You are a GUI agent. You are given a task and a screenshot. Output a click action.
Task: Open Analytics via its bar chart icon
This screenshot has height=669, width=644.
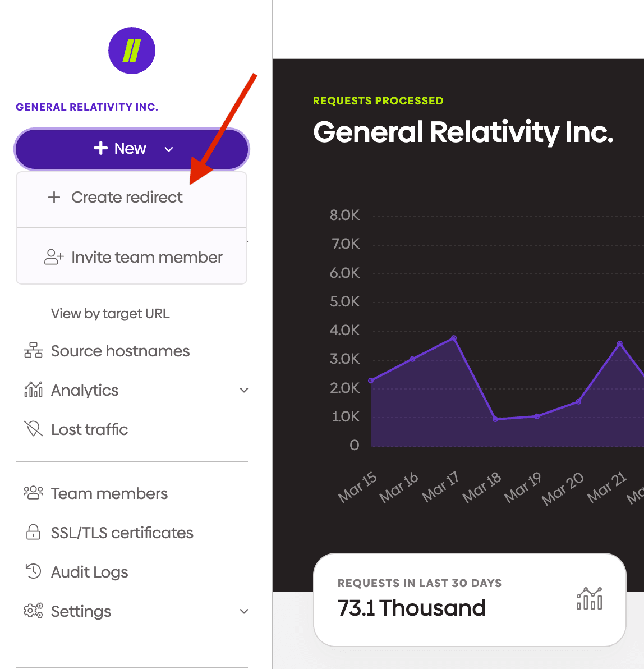[33, 390]
